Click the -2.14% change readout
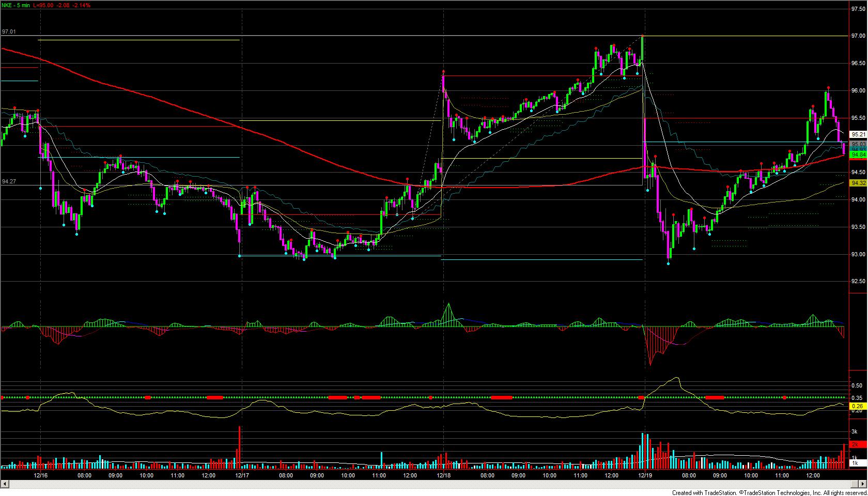This screenshot has height=496, width=868. [83, 5]
